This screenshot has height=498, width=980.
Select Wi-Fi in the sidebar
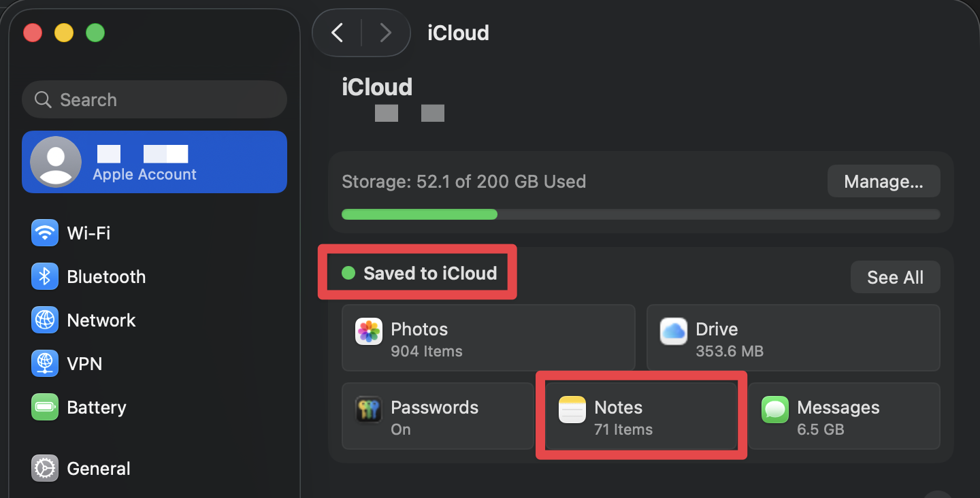pyautogui.click(x=88, y=233)
